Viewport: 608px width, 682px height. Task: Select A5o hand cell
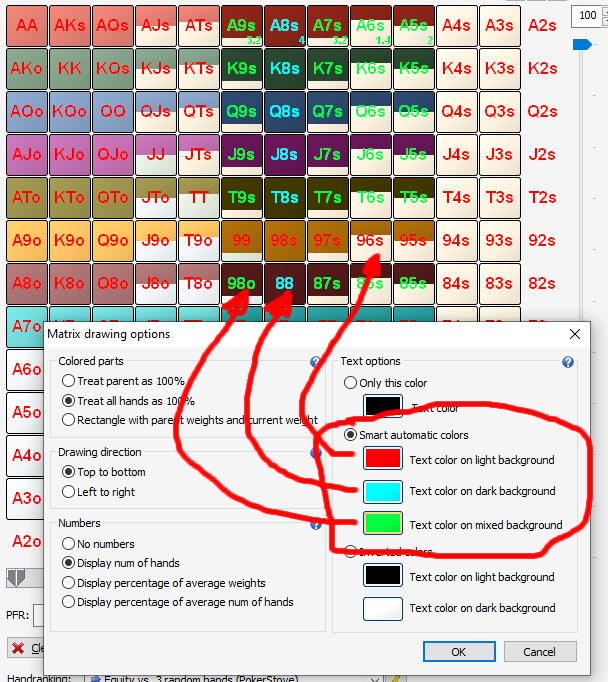point(25,413)
